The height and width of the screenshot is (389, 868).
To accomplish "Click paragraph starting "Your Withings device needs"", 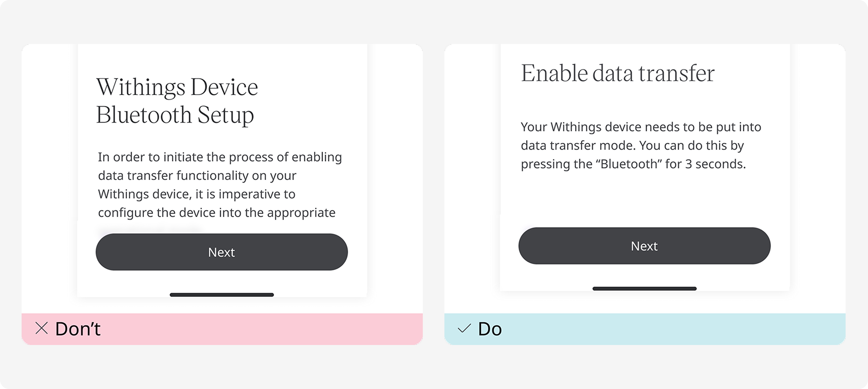I will tap(641, 145).
